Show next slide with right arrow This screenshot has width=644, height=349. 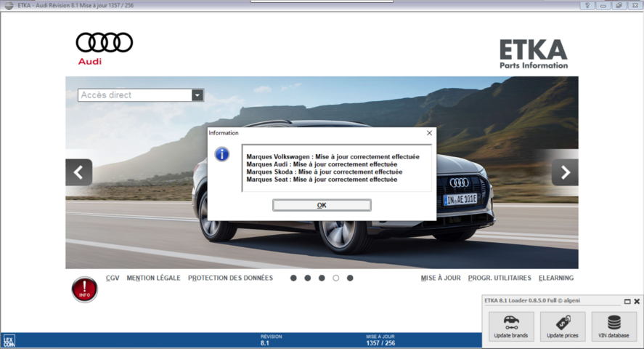click(x=565, y=172)
